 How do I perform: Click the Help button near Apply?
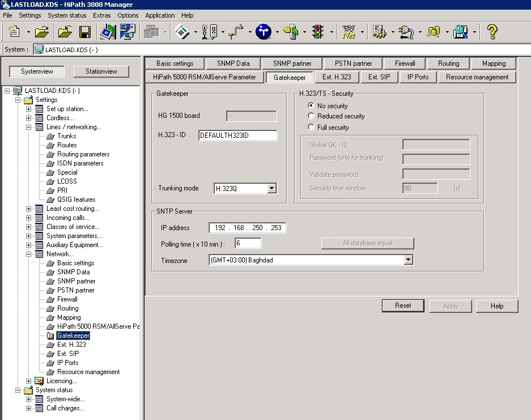[x=497, y=306]
